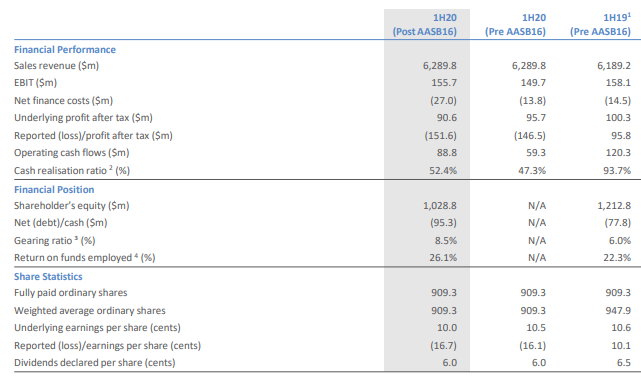Click the Share Statistics section heading
641x377 pixels.
pyautogui.click(x=48, y=277)
